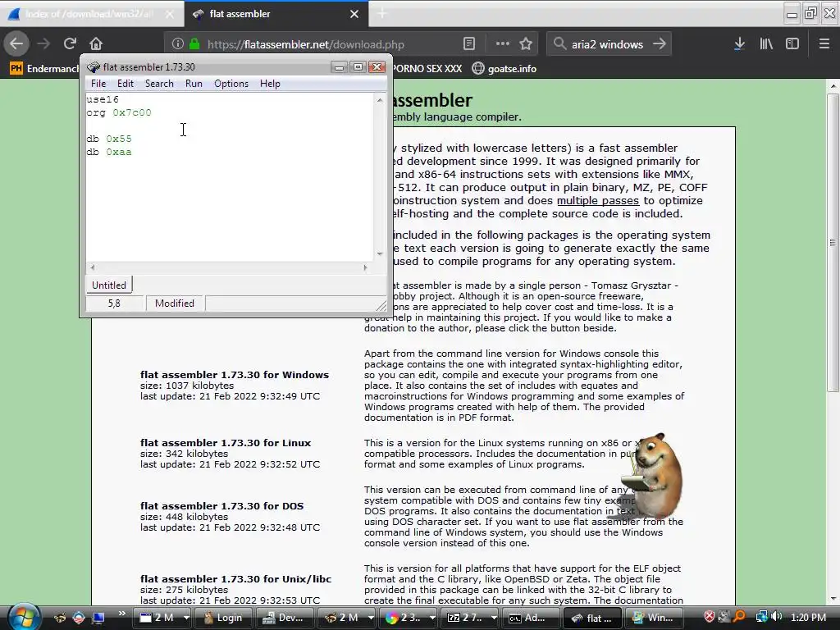Screen dimensions: 840x630
Task: Show site information via the info icon
Action: coord(178,44)
